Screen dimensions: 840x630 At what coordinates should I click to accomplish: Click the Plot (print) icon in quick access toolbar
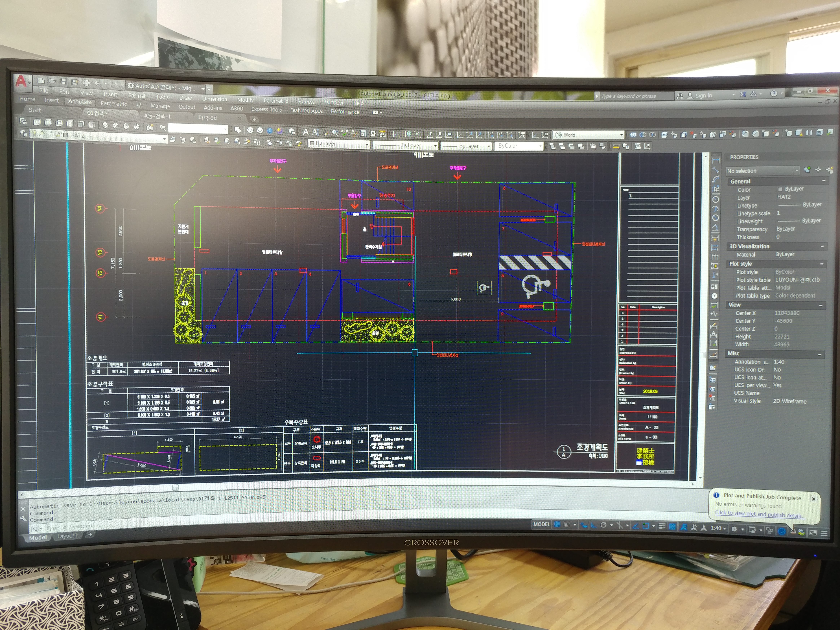[86, 82]
